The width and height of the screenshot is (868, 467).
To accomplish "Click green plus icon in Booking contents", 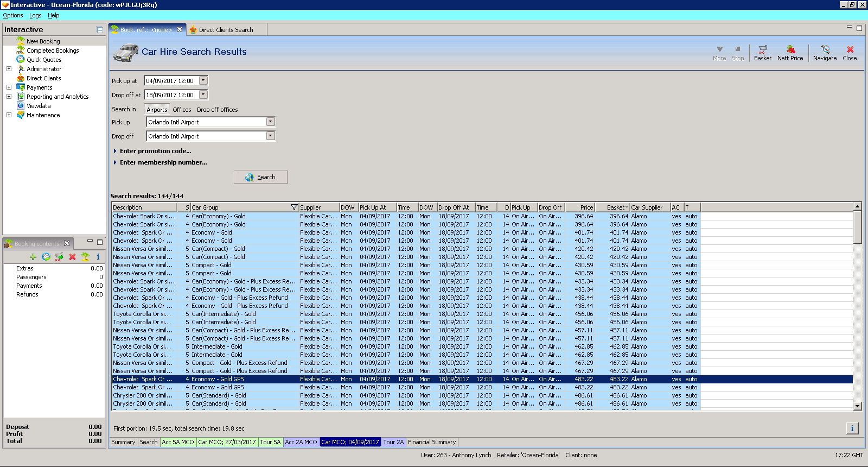I will point(33,257).
